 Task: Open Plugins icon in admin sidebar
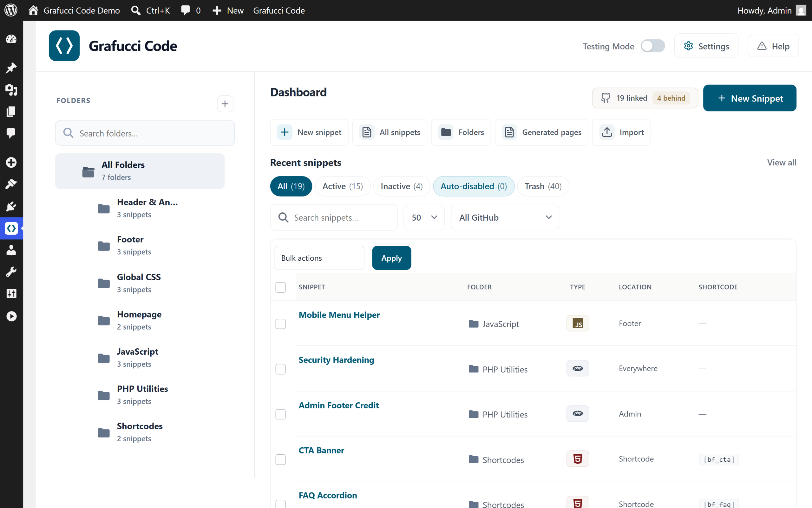point(11,206)
